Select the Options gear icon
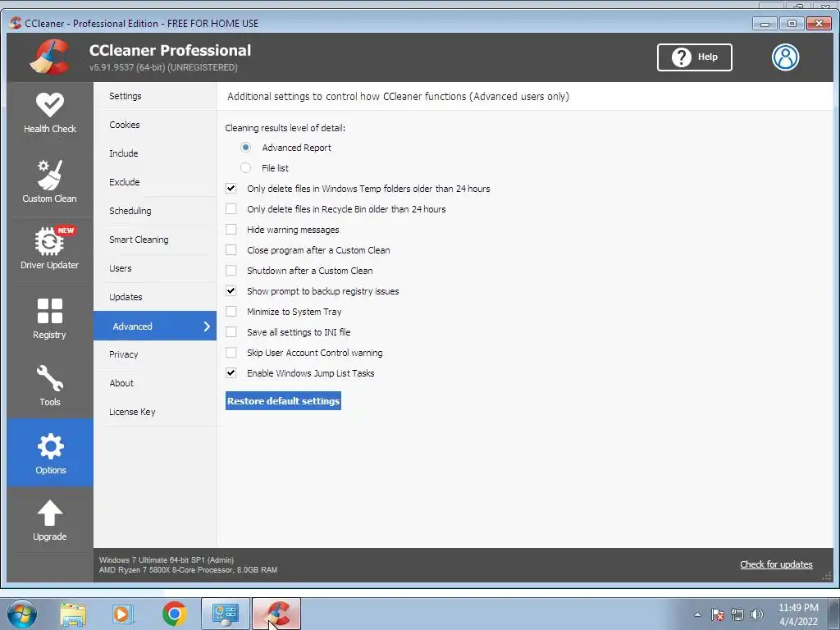This screenshot has width=840, height=630. tap(50, 445)
